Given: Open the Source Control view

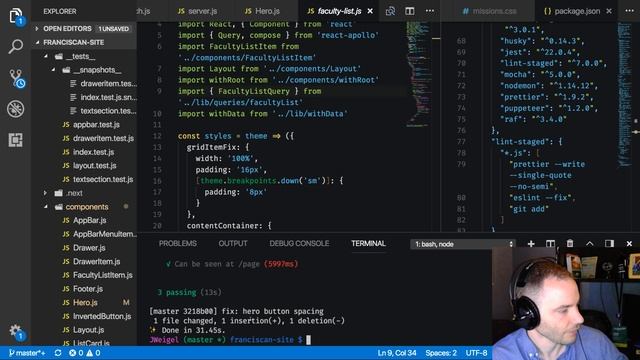Looking at the screenshot, I should [x=16, y=78].
